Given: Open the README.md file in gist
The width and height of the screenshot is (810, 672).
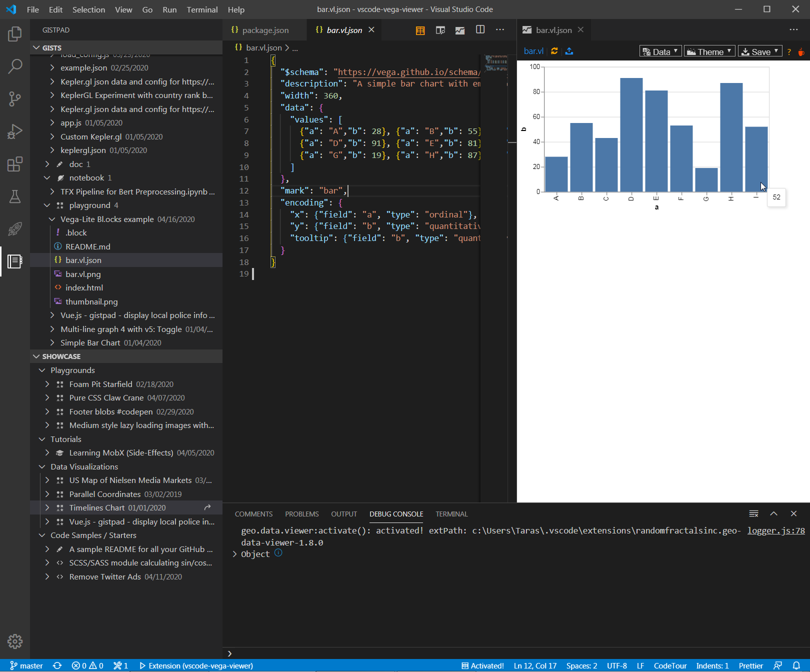Looking at the screenshot, I should click(126, 246).
